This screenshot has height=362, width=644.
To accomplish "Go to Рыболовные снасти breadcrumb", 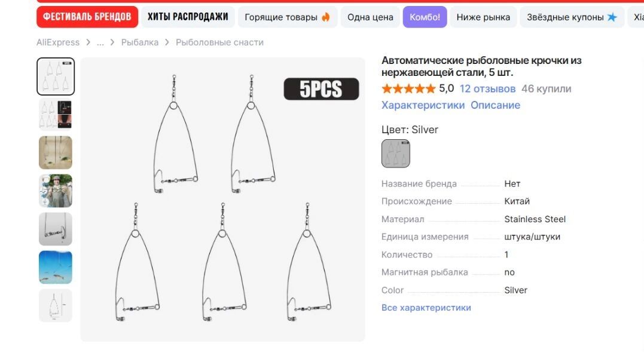I will click(x=219, y=42).
